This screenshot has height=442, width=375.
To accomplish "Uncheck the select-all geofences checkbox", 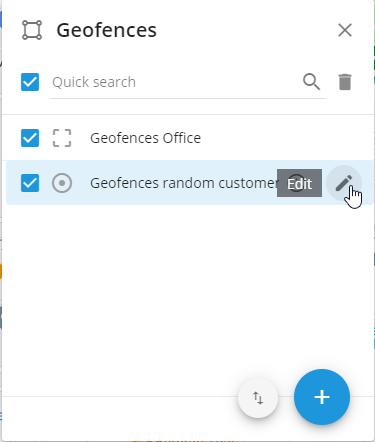I will pos(30,82).
